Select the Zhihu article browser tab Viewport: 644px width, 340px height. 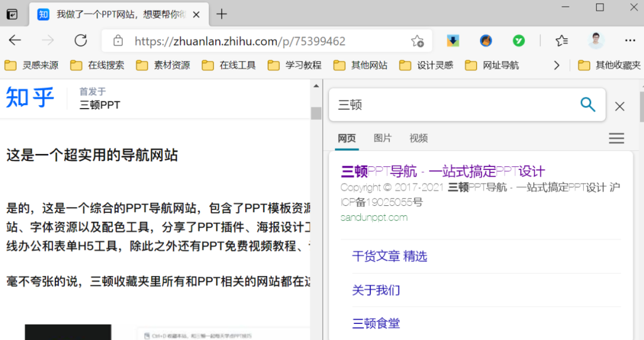click(x=119, y=14)
